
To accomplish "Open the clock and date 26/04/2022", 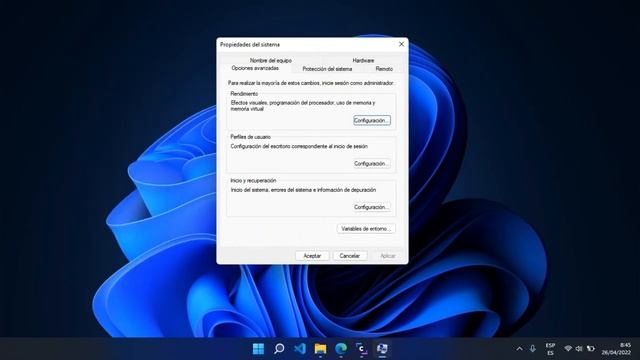I will pos(616,349).
